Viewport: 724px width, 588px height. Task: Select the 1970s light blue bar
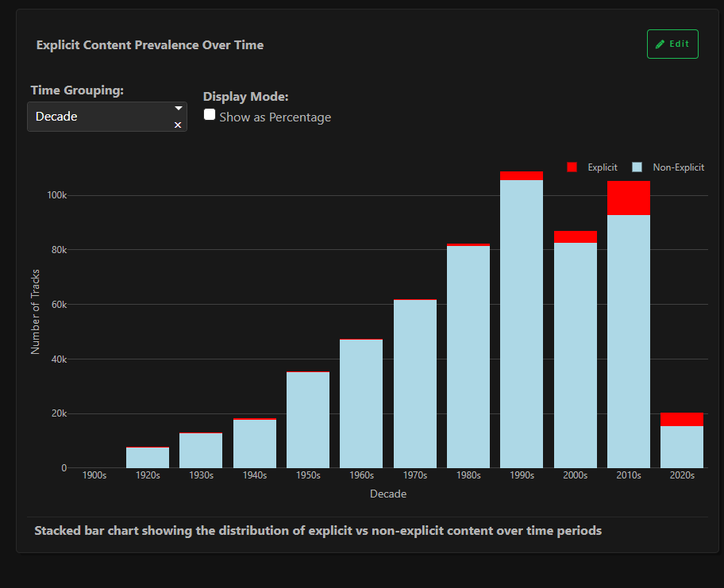tap(415, 384)
